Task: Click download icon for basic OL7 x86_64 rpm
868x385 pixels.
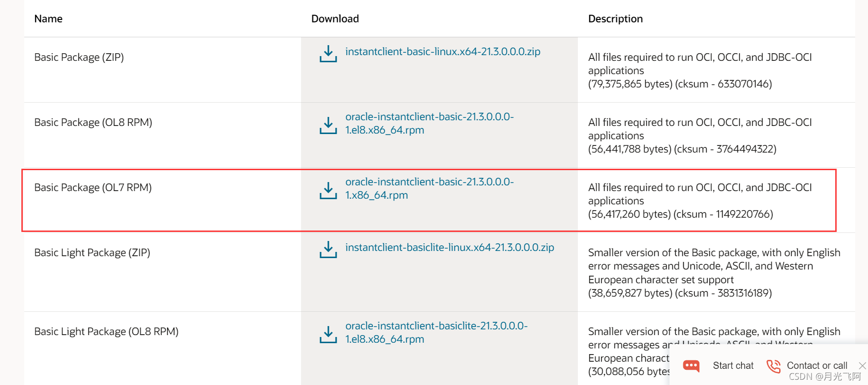Action: pos(328,190)
